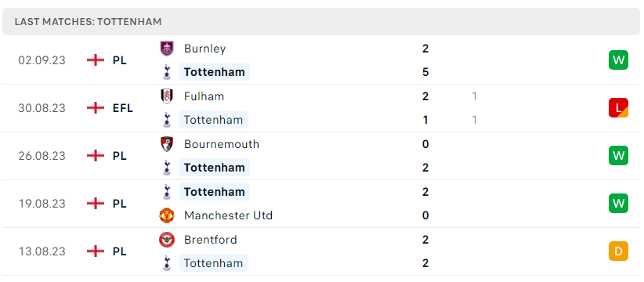Click Tottenham crest in the Burnley match
The width and height of the screenshot is (644, 282).
167,72
